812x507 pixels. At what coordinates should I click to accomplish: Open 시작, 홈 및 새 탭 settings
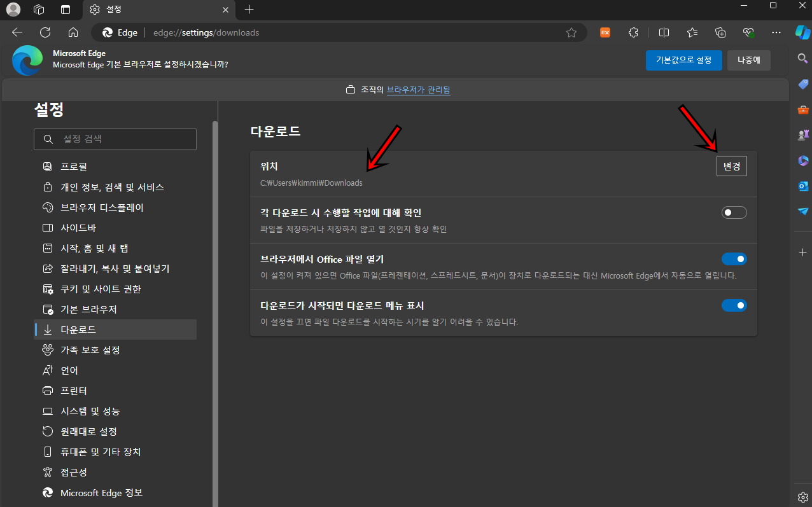click(115, 248)
